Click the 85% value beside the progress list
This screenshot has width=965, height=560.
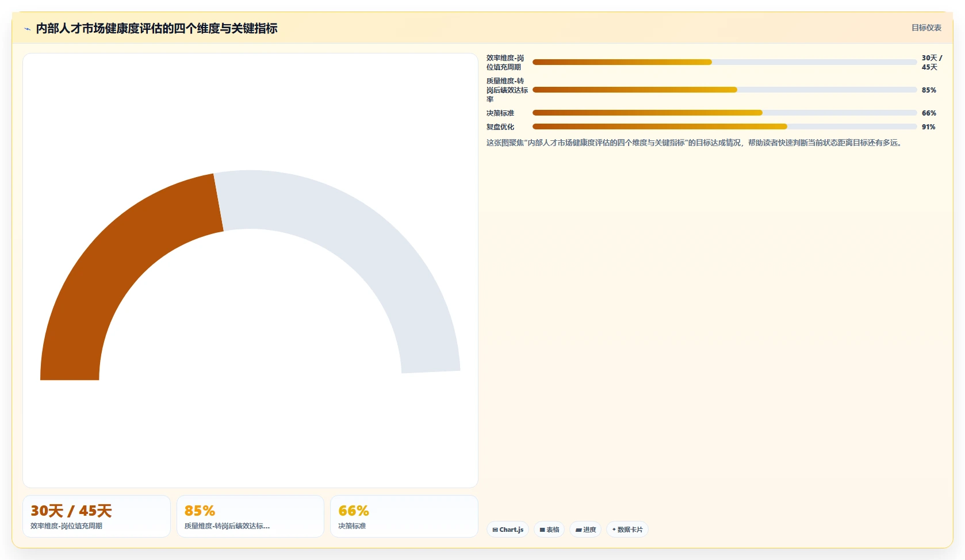coord(929,90)
